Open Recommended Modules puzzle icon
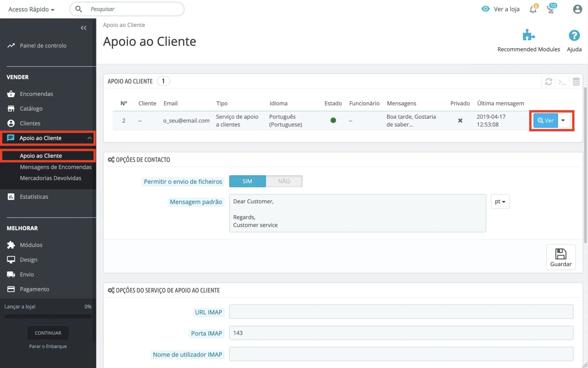 coord(528,36)
